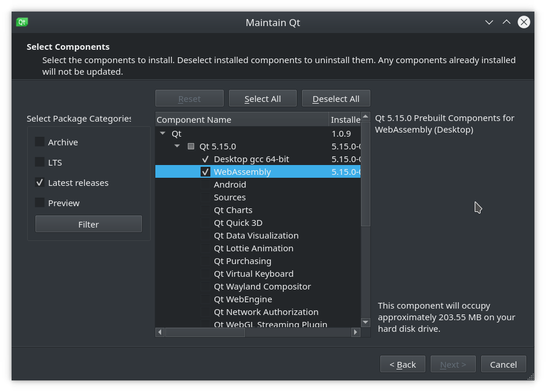546x392 pixels.
Task: Select the Qt Lottie Animation row
Action: 258,248
